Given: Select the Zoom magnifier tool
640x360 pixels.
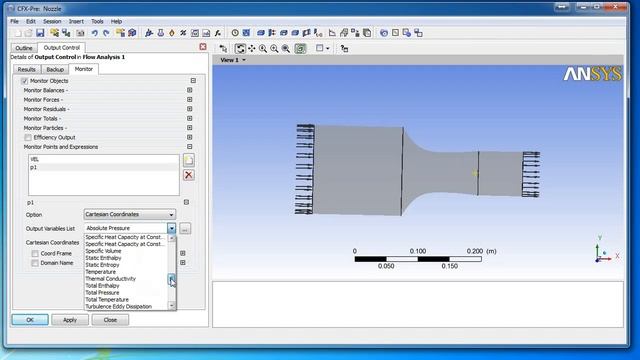Looking at the screenshot, I should (263, 49).
